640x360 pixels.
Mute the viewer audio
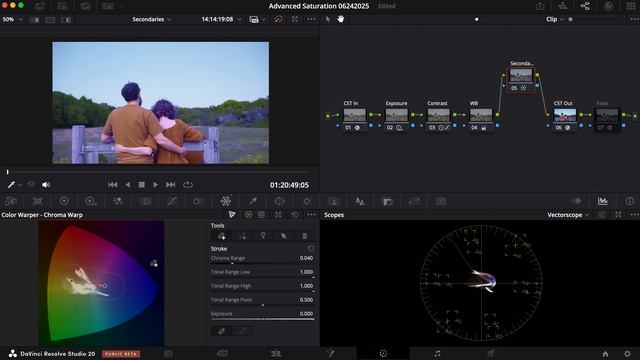click(46, 185)
